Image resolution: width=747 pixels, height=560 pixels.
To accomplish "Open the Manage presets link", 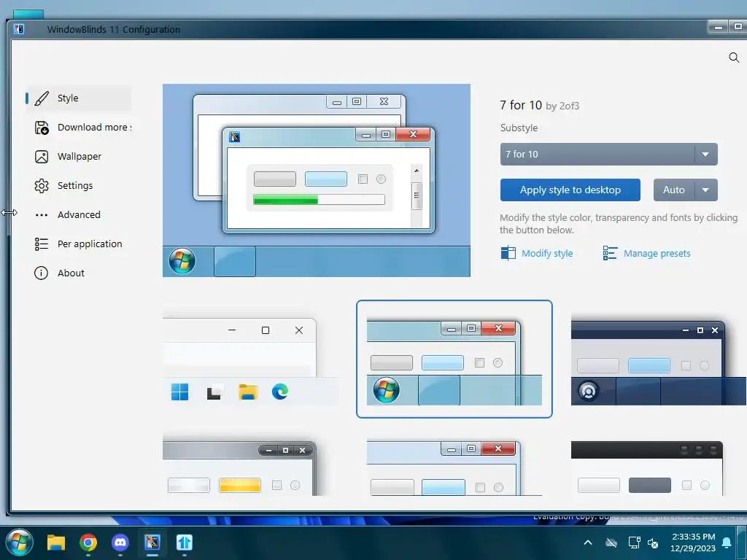I will [657, 253].
